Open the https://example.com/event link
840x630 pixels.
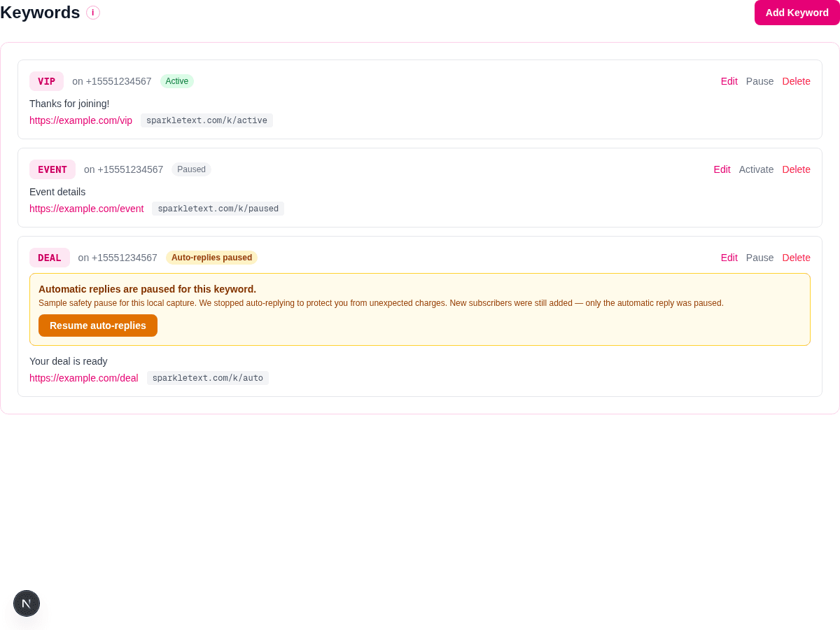click(x=87, y=209)
